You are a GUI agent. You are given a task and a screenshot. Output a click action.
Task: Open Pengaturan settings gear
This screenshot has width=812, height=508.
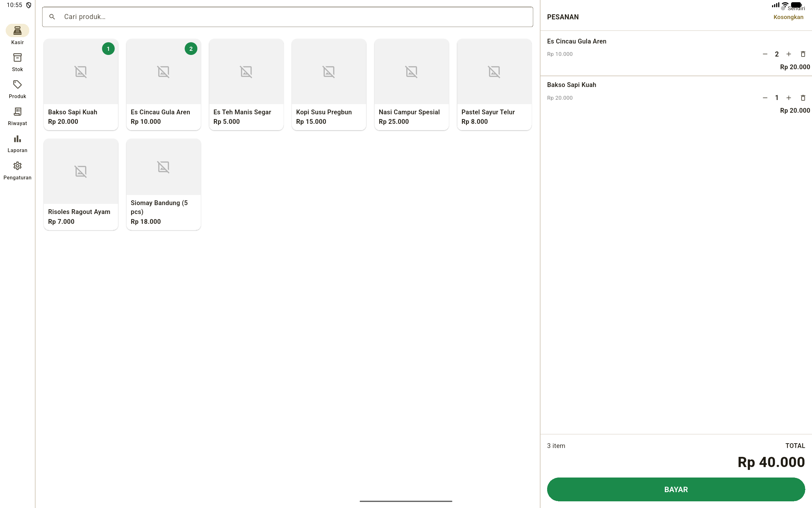point(17,170)
